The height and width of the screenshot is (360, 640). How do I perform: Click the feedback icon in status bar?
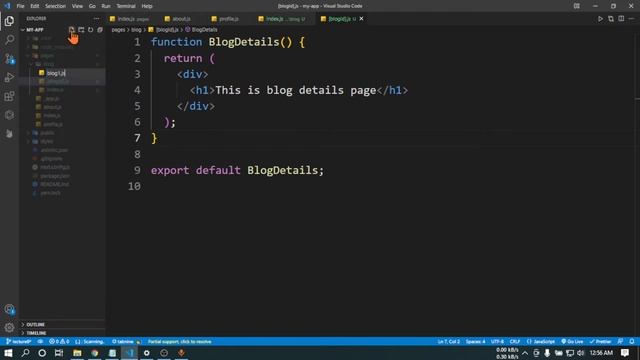tap(620, 342)
